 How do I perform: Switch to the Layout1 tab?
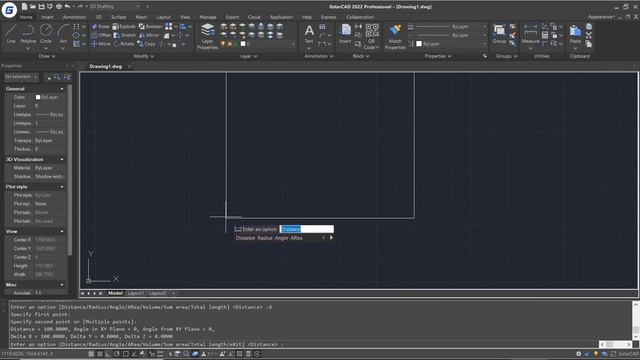[135, 293]
